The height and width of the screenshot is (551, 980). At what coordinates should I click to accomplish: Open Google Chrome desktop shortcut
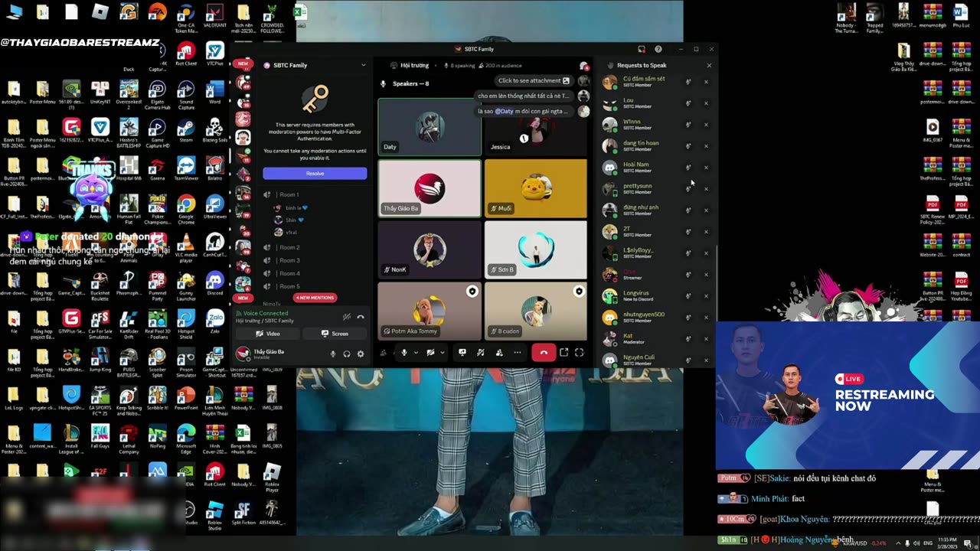click(186, 208)
